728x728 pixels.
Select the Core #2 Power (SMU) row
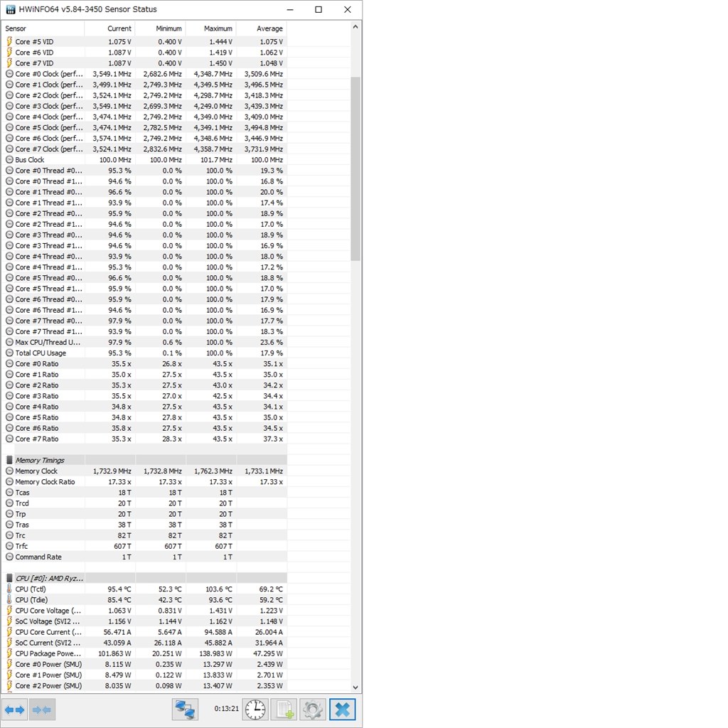(144, 685)
